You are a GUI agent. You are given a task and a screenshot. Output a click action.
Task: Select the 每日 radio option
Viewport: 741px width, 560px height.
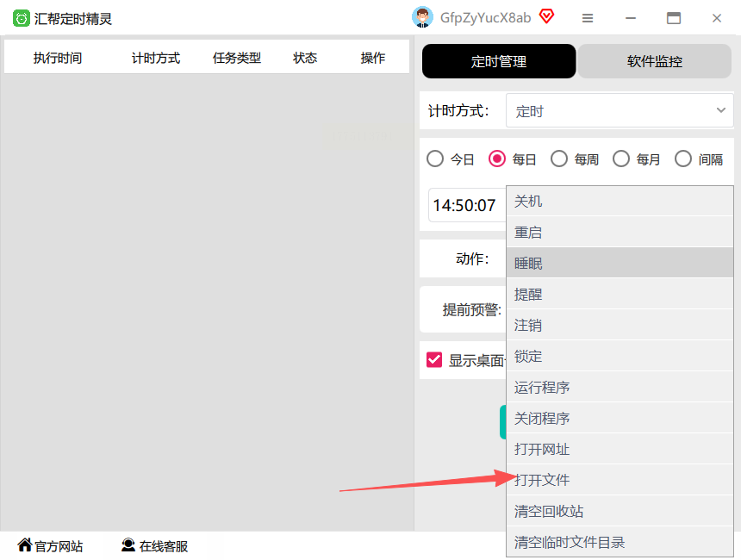(496, 159)
